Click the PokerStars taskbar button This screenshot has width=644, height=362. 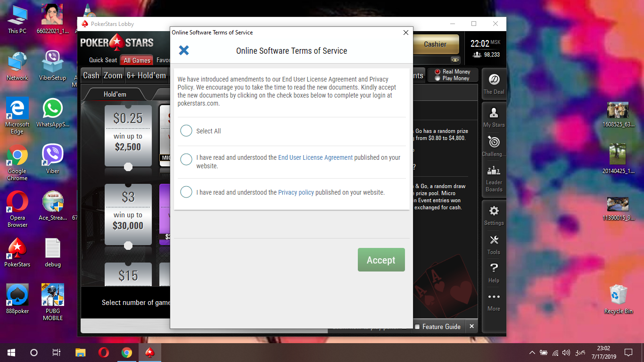pos(150,353)
